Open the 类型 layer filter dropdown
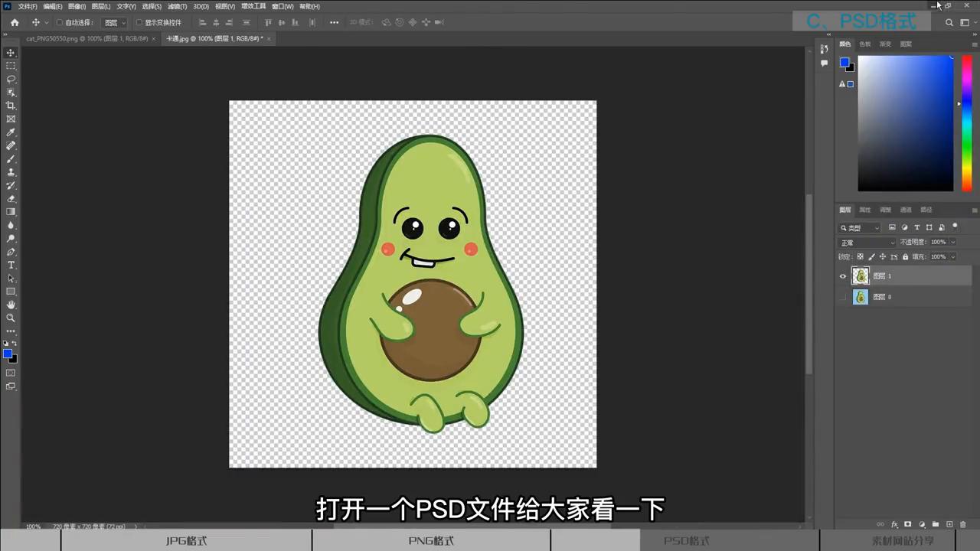 pyautogui.click(x=860, y=228)
